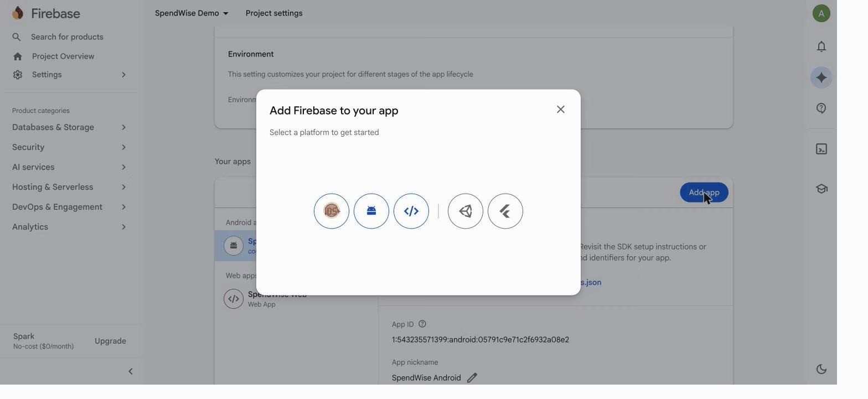Click App ID help icon
This screenshot has width=868, height=399.
click(422, 324)
